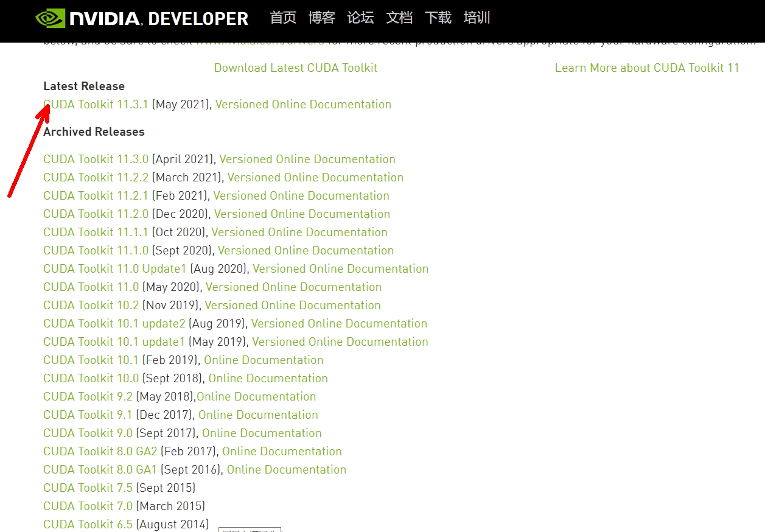Open CUDA Toolkit 9.1 link
This screenshot has width=765, height=532.
(x=88, y=415)
